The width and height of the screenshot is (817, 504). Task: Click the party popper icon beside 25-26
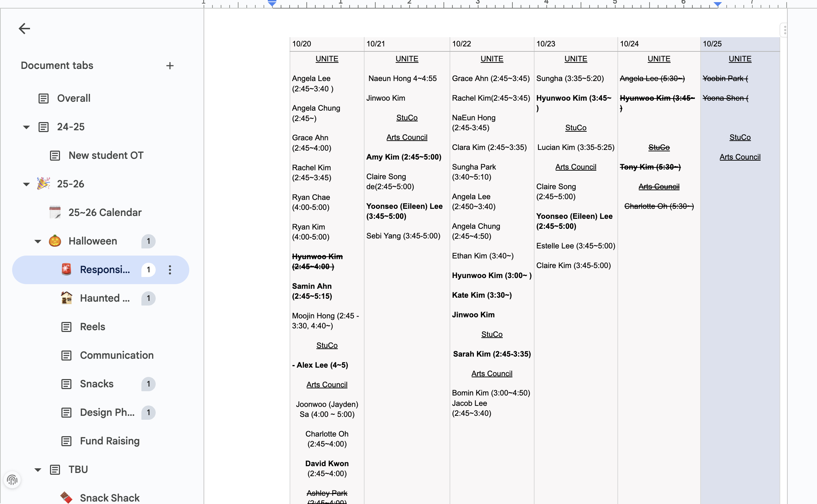[44, 184]
